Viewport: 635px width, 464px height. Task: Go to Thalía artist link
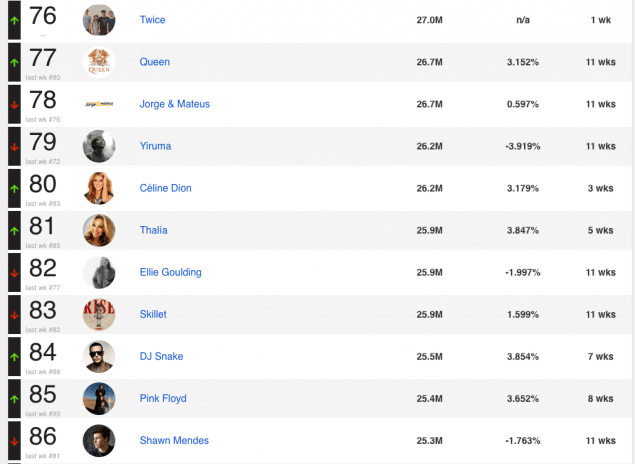click(x=154, y=230)
